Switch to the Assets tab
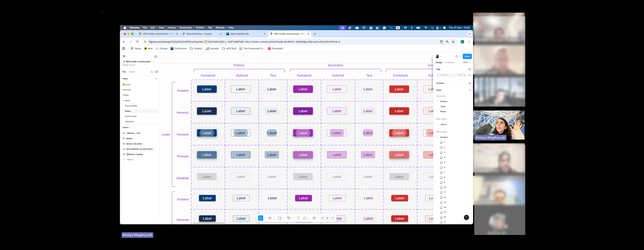 point(132,72)
